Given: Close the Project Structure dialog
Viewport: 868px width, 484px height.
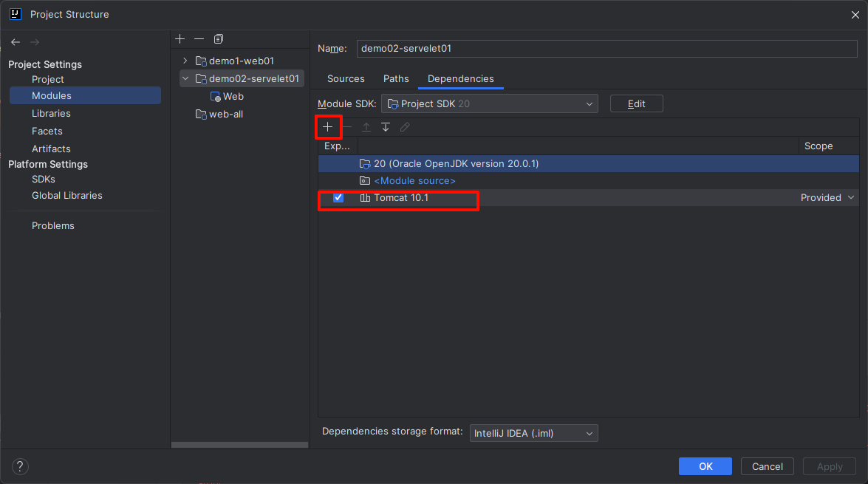Looking at the screenshot, I should point(855,15).
